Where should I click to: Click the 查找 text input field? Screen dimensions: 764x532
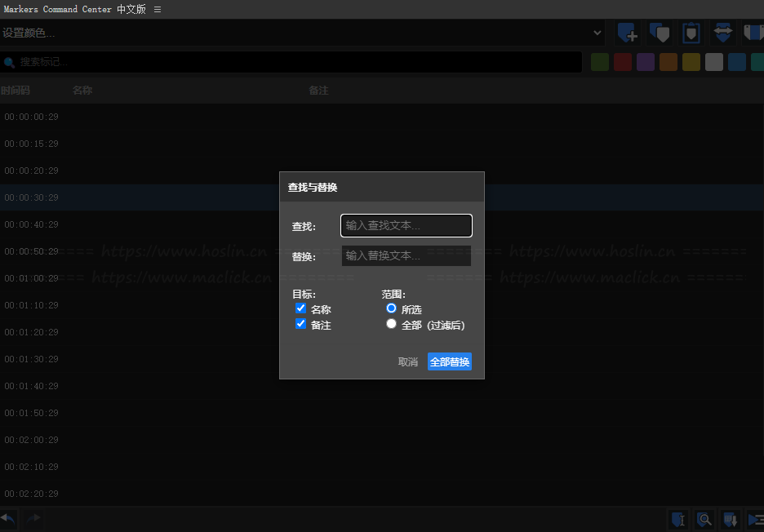pos(406,225)
